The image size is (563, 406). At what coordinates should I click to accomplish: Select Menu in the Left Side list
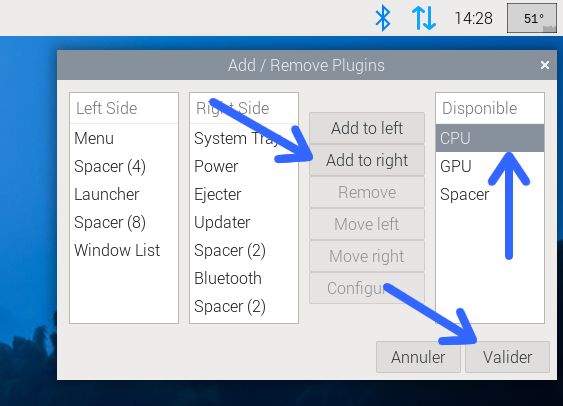124,138
